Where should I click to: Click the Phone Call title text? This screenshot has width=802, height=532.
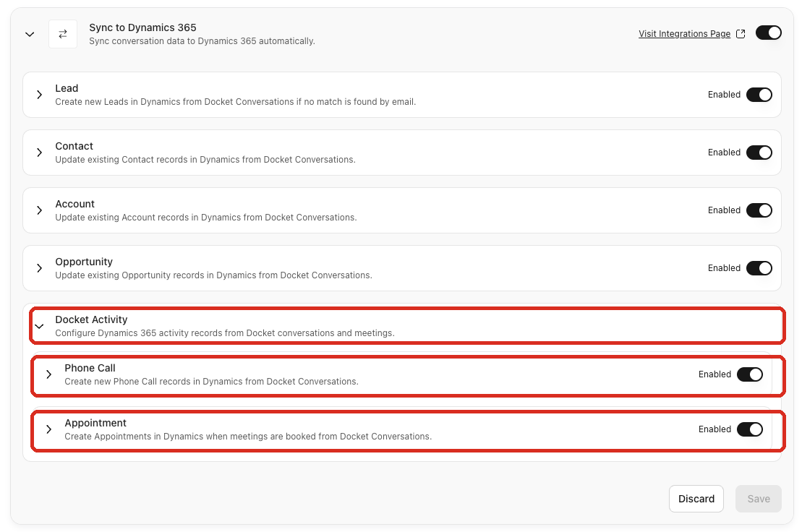[x=90, y=368]
